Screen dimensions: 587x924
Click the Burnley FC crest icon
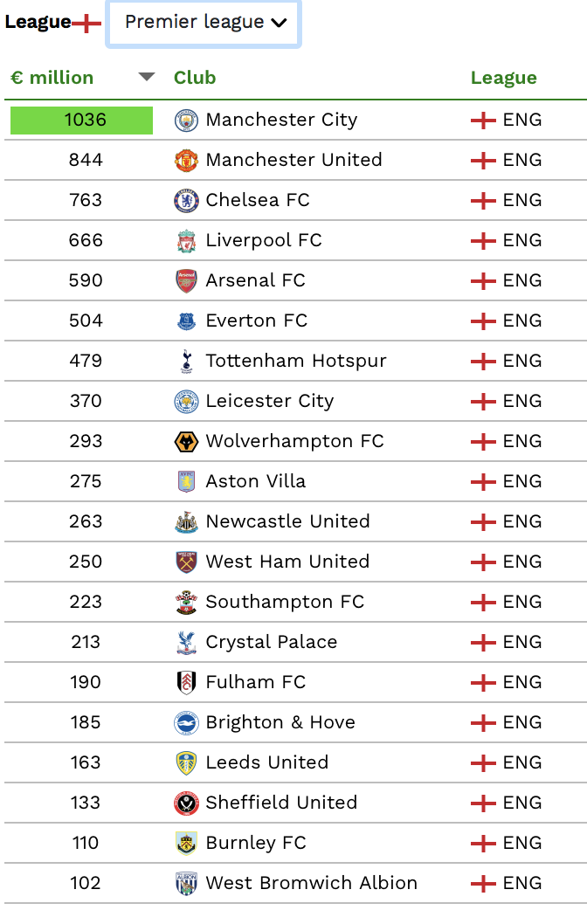[x=186, y=844]
